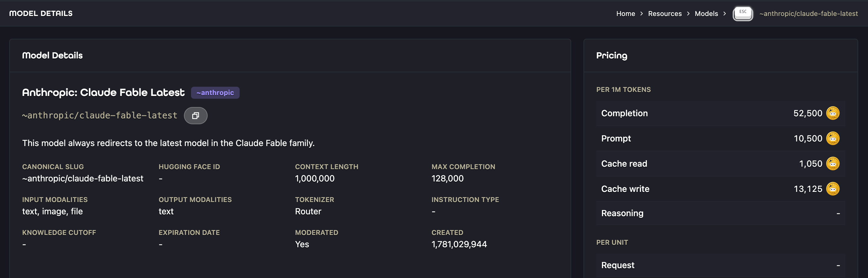Click the Model Details card heading
Viewport: 868px width, 278px height.
pyautogui.click(x=52, y=55)
